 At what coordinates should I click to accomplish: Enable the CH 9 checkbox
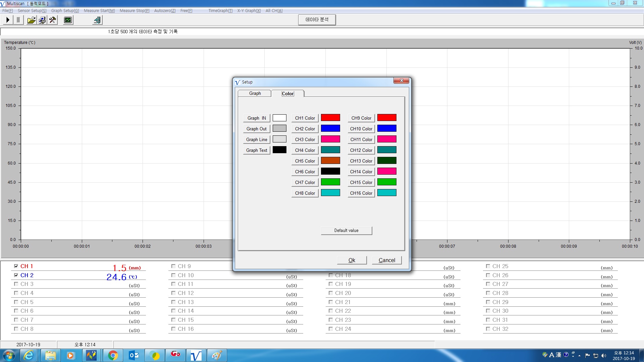point(173,266)
